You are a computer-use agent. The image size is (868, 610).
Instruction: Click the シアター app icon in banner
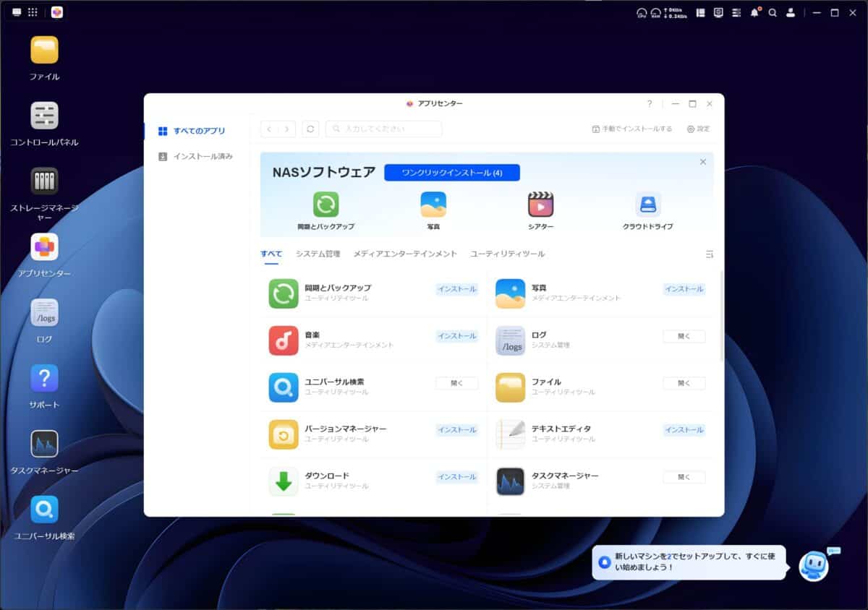click(x=540, y=205)
